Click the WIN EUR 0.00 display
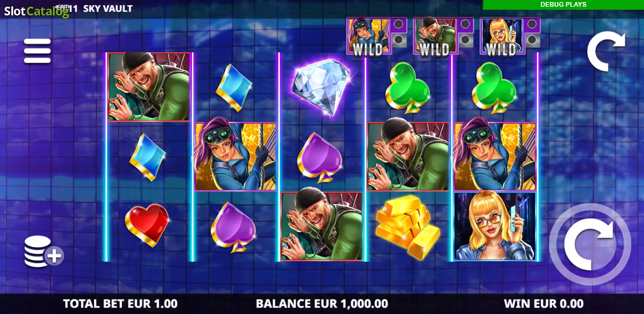Screen dimensions: 644x314 pos(544,304)
